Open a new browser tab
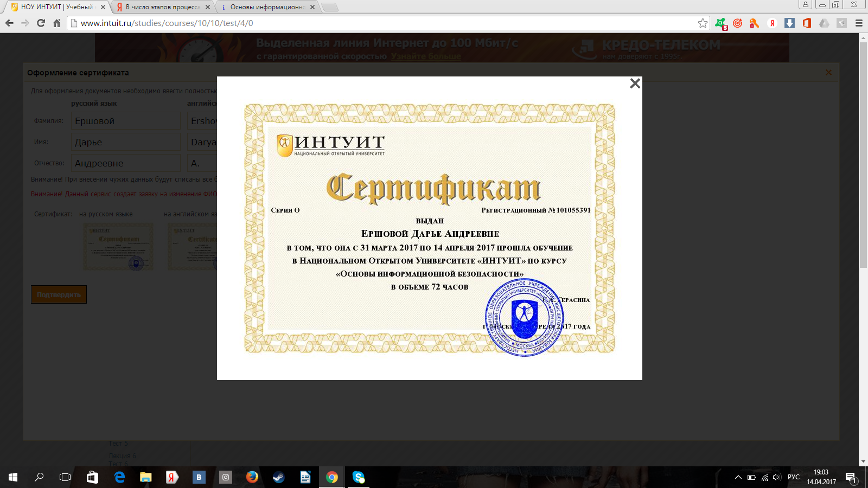The image size is (868, 488). [x=329, y=7]
